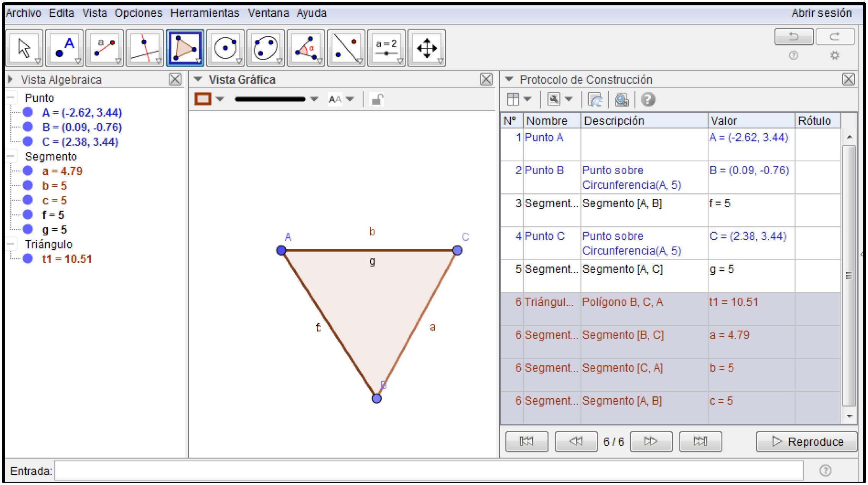Click the Reproduce button
868x485 pixels.
[806, 442]
